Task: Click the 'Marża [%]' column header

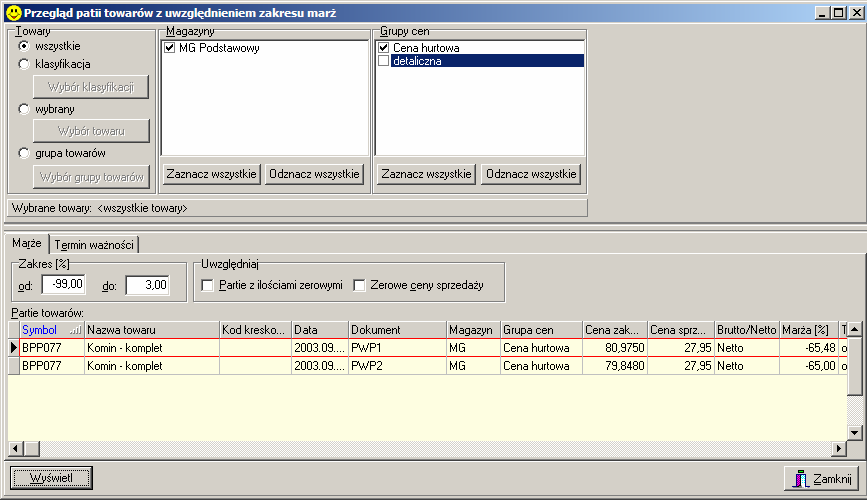Action: tap(809, 330)
